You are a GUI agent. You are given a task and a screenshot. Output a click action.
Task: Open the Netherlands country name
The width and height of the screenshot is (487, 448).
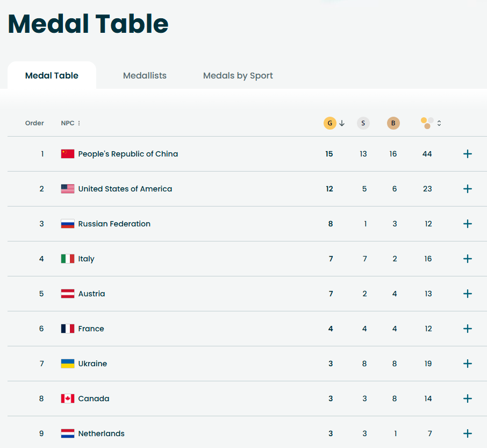(x=101, y=433)
